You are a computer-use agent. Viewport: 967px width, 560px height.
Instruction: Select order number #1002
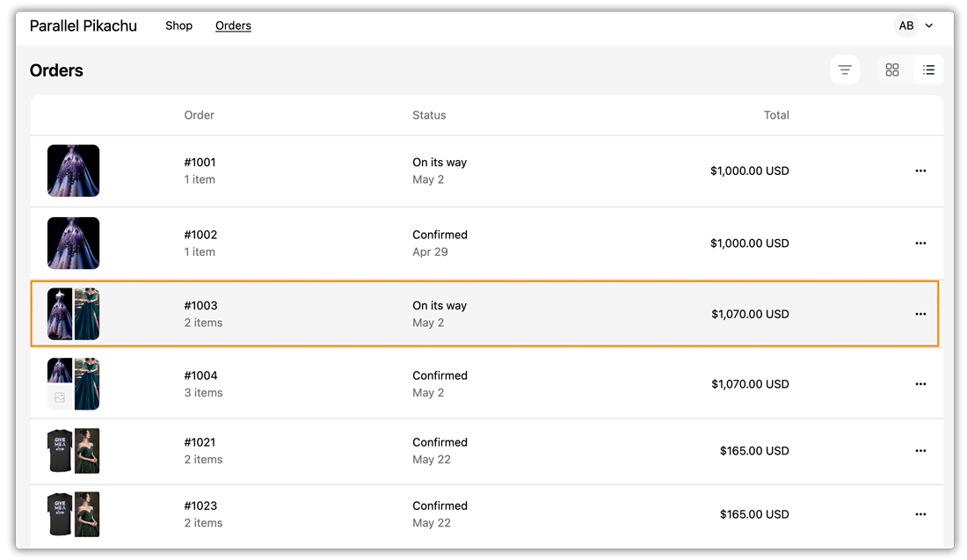(200, 235)
